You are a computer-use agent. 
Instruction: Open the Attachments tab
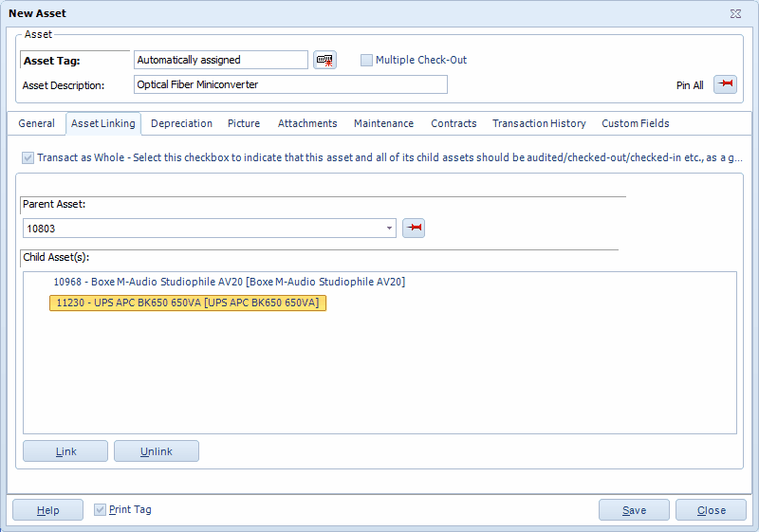(x=307, y=123)
